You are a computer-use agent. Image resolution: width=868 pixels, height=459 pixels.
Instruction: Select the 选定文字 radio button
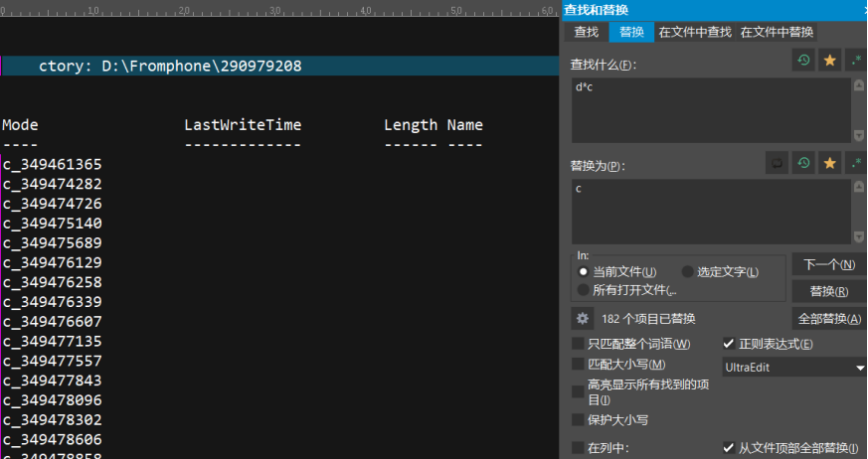pyautogui.click(x=687, y=272)
